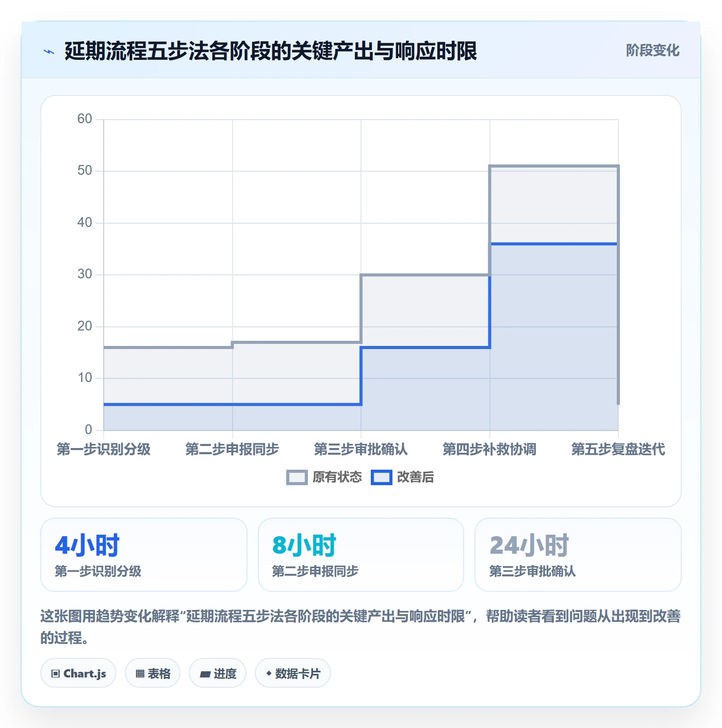Open the 24小时 data card
This screenshot has width=722, height=728.
578,555
